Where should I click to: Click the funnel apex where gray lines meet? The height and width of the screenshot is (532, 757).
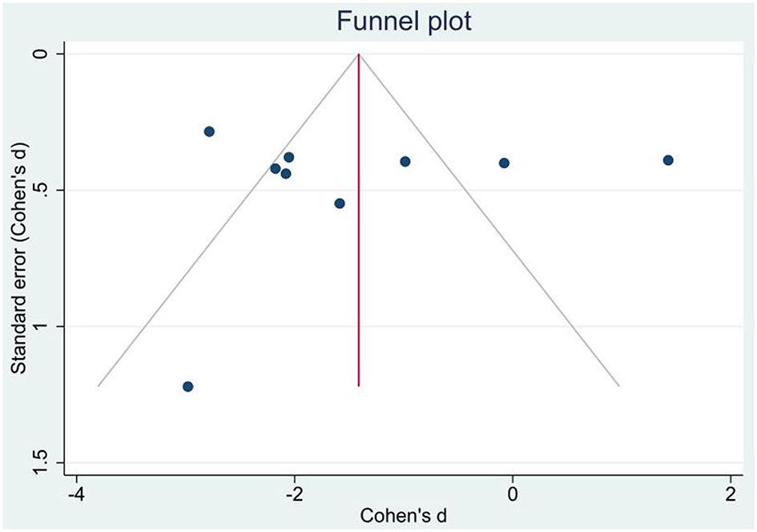tap(359, 54)
